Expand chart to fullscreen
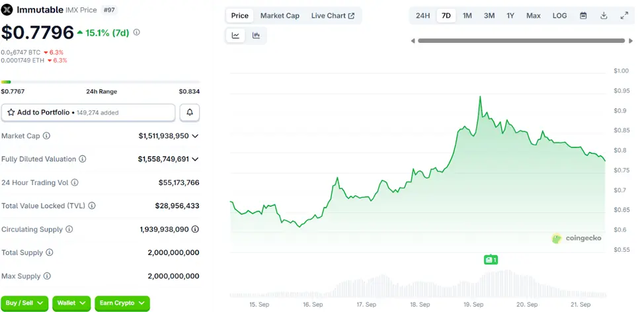This screenshot has height=312, width=644. pyautogui.click(x=624, y=16)
